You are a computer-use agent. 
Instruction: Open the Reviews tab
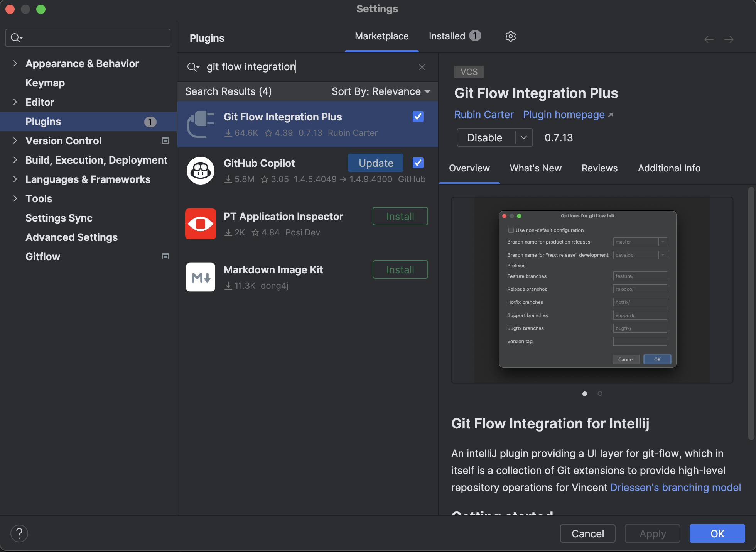599,168
